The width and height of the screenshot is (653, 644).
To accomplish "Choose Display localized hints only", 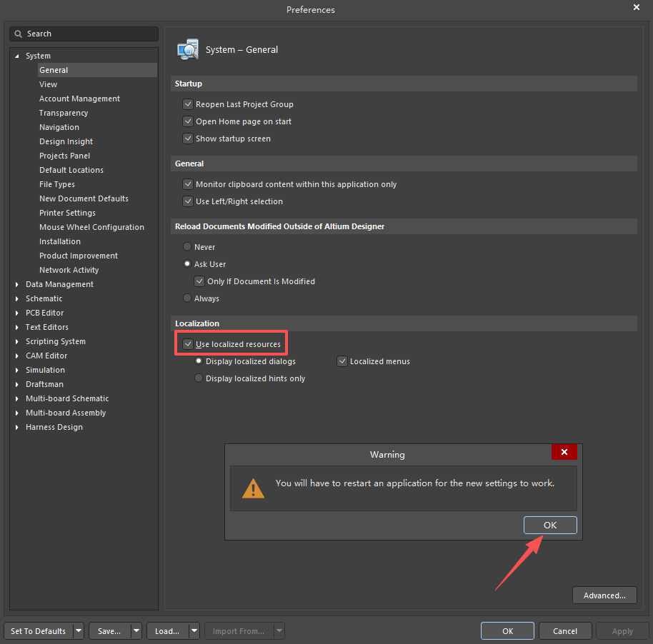I will [x=199, y=378].
